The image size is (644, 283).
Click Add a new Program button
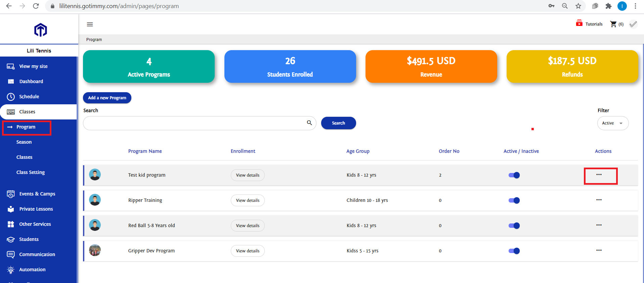coord(107,98)
